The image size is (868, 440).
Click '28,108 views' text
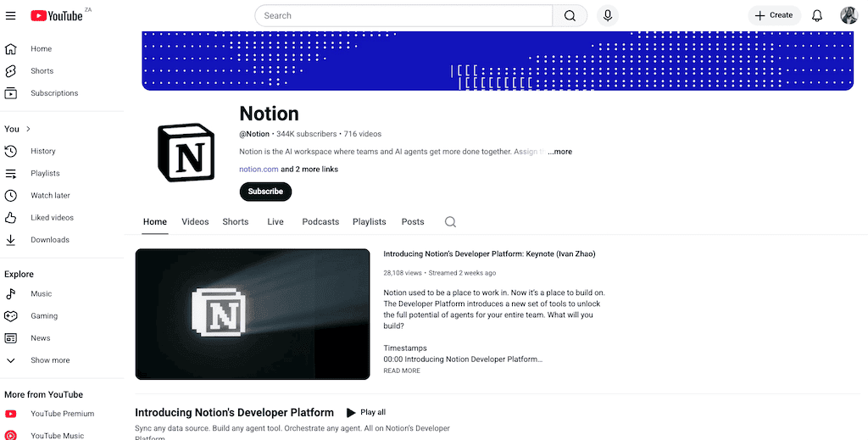(403, 273)
